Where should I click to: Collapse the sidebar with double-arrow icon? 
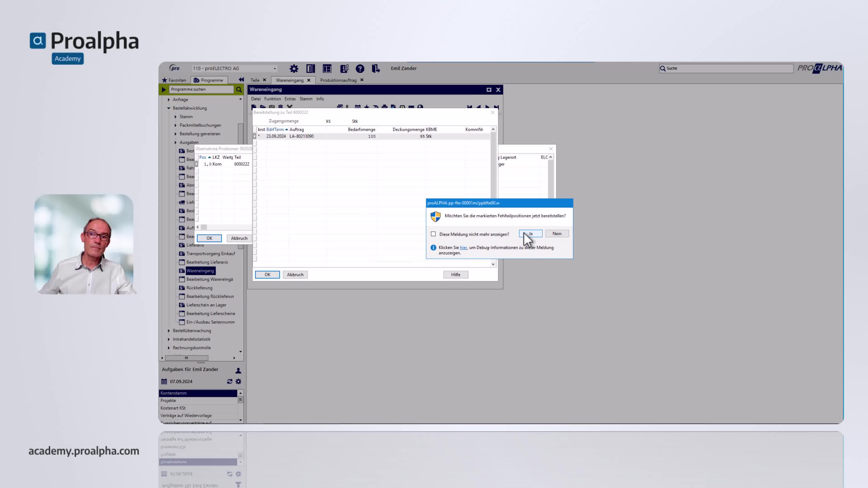pyautogui.click(x=241, y=80)
